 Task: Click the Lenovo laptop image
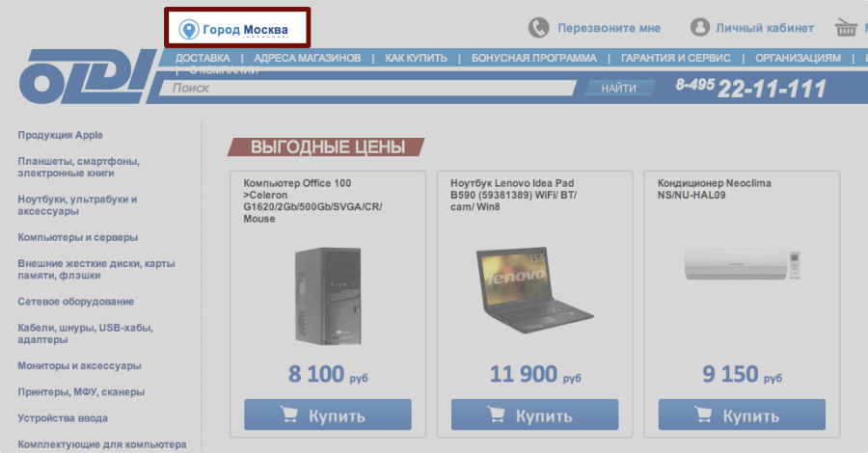click(x=534, y=290)
